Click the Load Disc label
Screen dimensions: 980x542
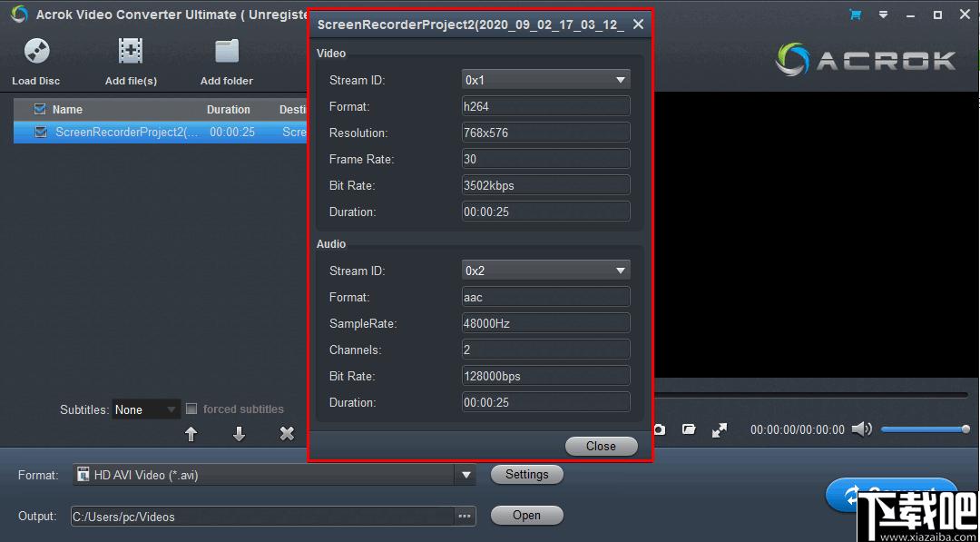[36, 82]
